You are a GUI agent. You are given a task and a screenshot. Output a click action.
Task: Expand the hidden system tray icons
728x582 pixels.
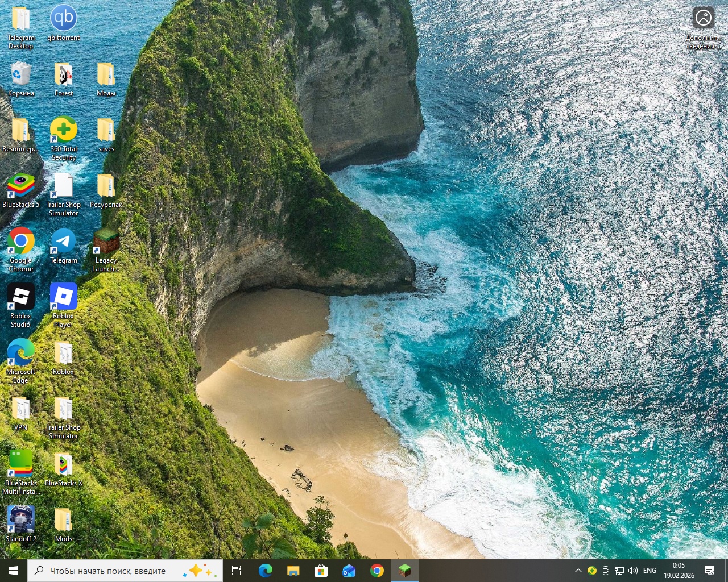(578, 571)
